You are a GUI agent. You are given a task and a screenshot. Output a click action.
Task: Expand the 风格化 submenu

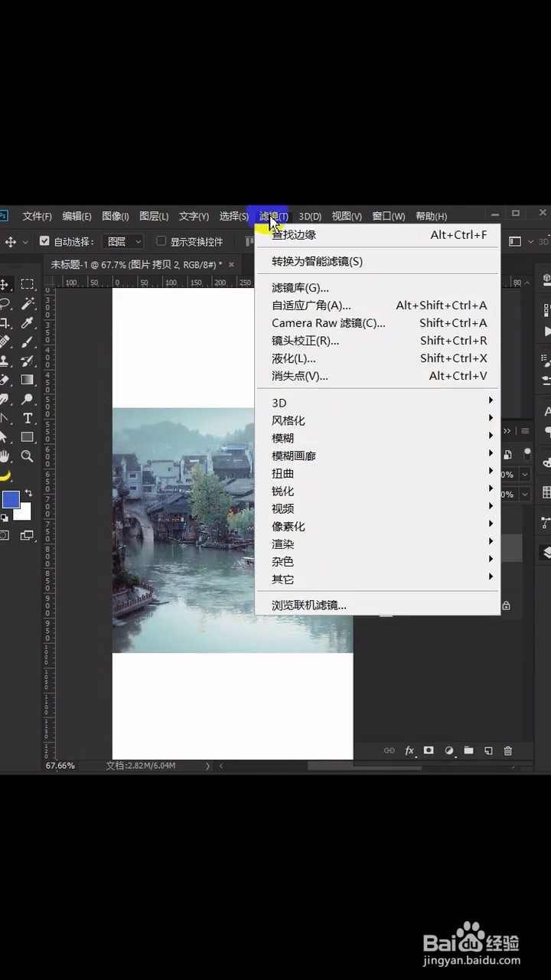[x=377, y=420]
